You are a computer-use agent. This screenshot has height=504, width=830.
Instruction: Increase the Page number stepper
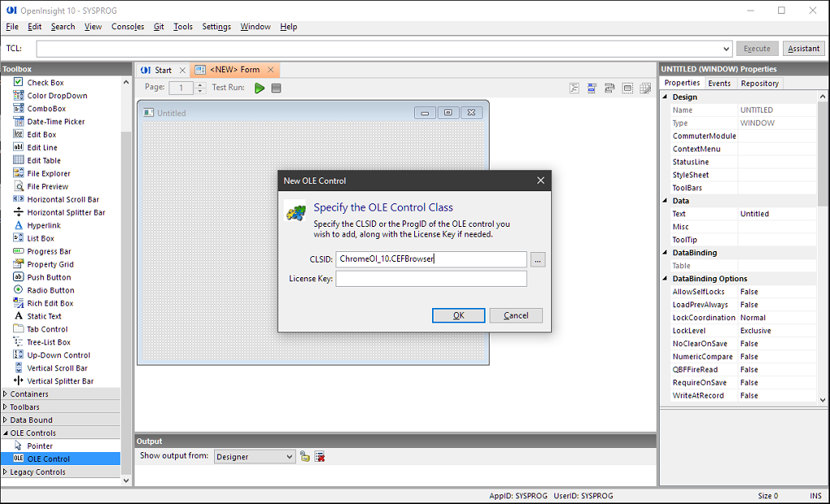coord(200,85)
